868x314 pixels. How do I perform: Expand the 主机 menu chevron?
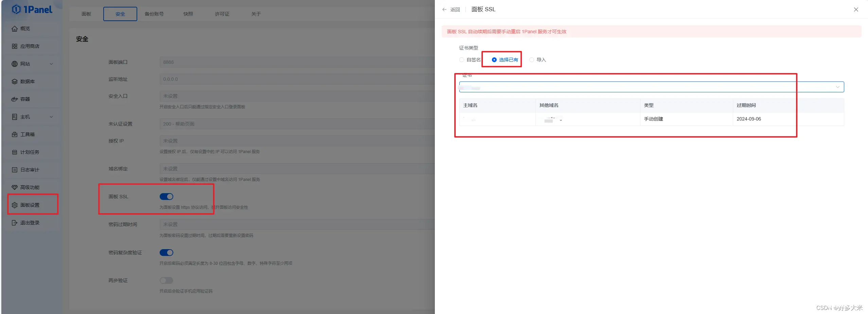51,117
